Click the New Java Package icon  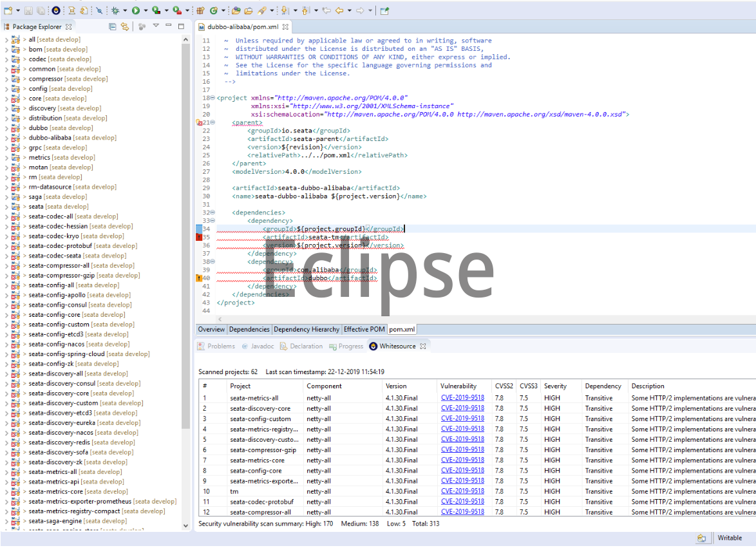coord(200,10)
